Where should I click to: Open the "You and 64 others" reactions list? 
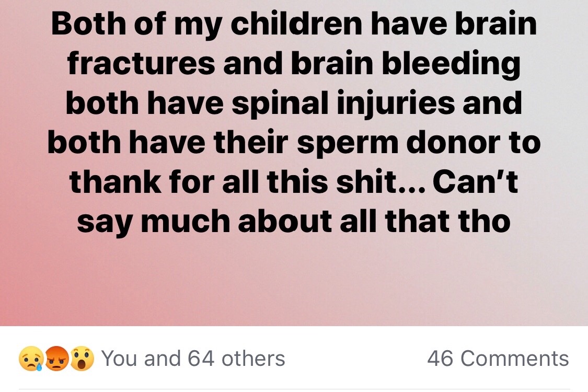pos(193,358)
